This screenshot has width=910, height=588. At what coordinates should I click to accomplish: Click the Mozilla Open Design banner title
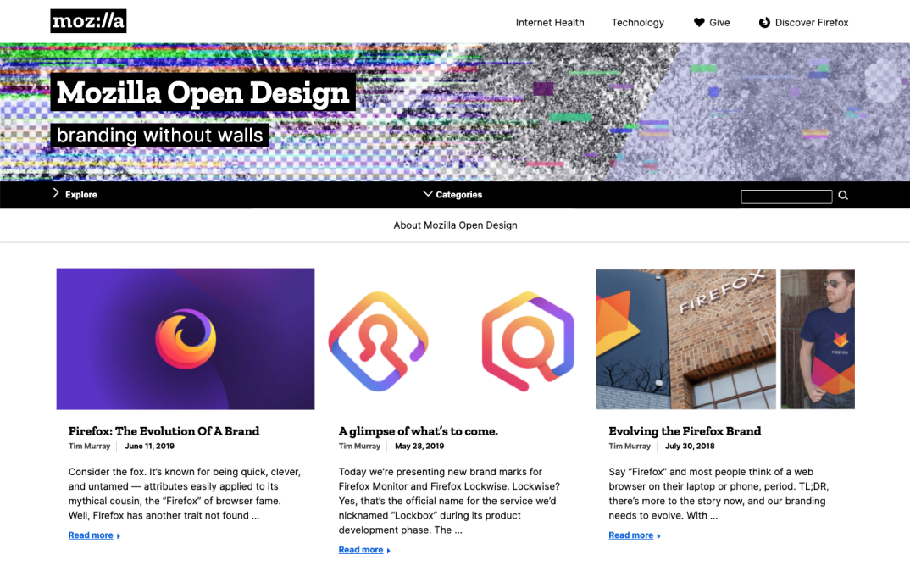point(203,92)
